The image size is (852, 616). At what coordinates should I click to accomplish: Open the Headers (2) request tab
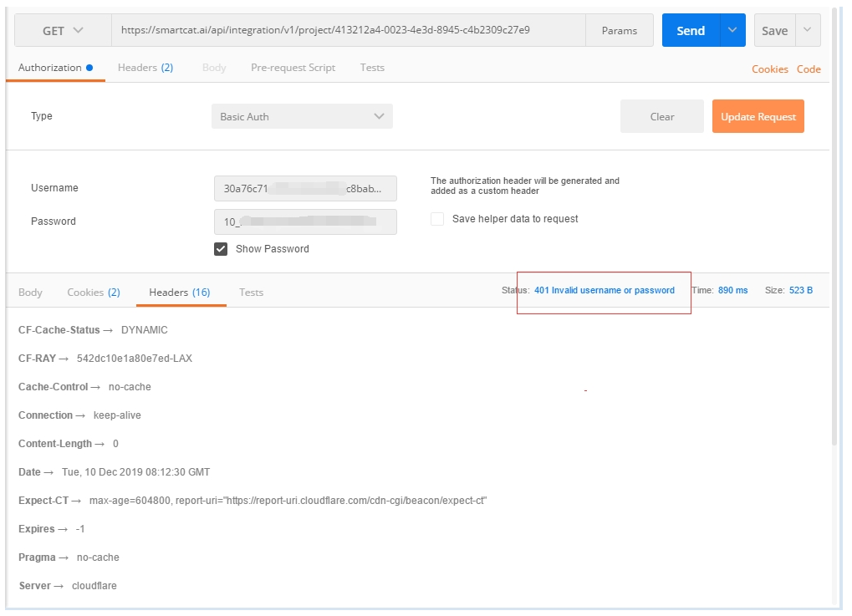point(145,68)
